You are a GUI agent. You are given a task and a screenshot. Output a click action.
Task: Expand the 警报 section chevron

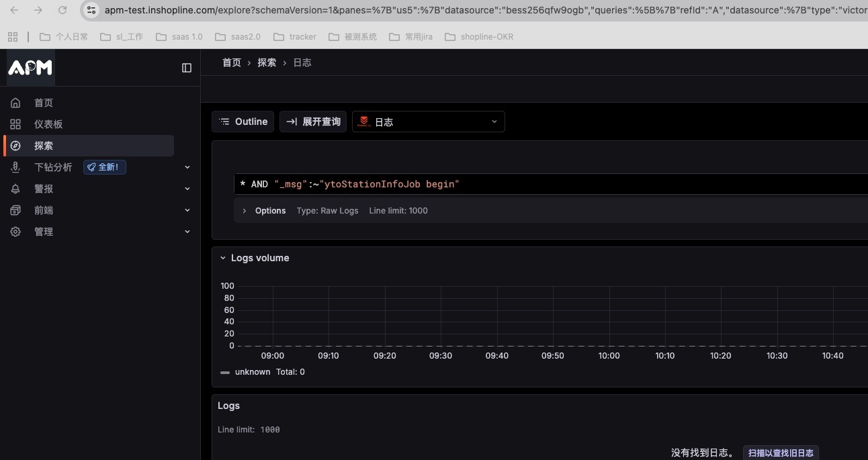point(187,189)
